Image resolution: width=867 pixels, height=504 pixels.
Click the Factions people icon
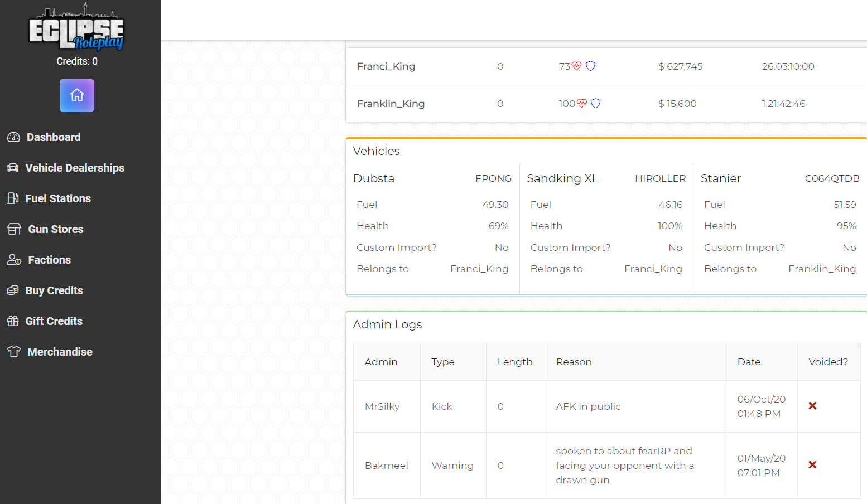(x=14, y=260)
